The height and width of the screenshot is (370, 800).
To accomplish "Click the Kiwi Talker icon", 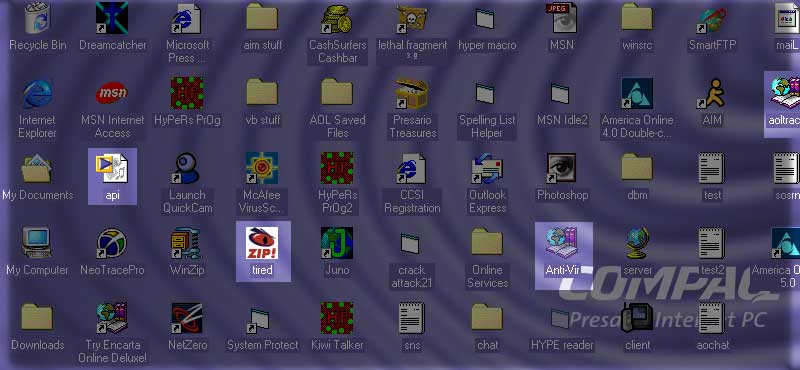I will point(337,318).
